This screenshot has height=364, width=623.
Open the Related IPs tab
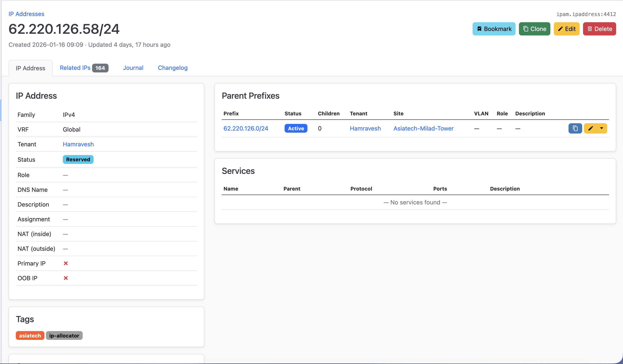[x=75, y=68]
